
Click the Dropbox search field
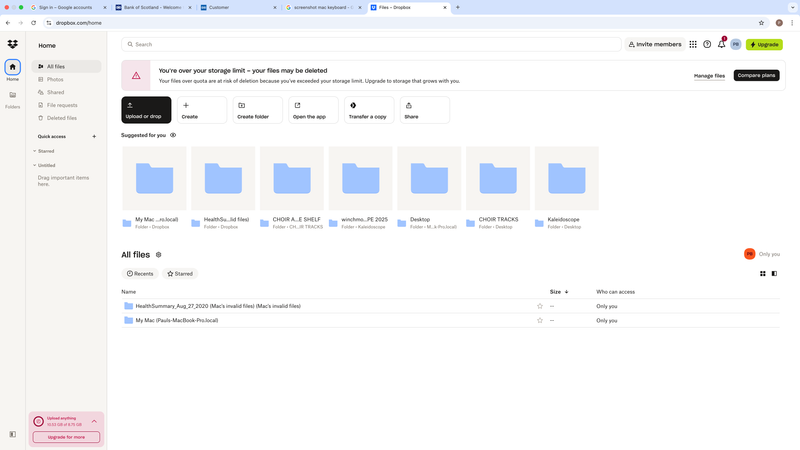pyautogui.click(x=370, y=44)
